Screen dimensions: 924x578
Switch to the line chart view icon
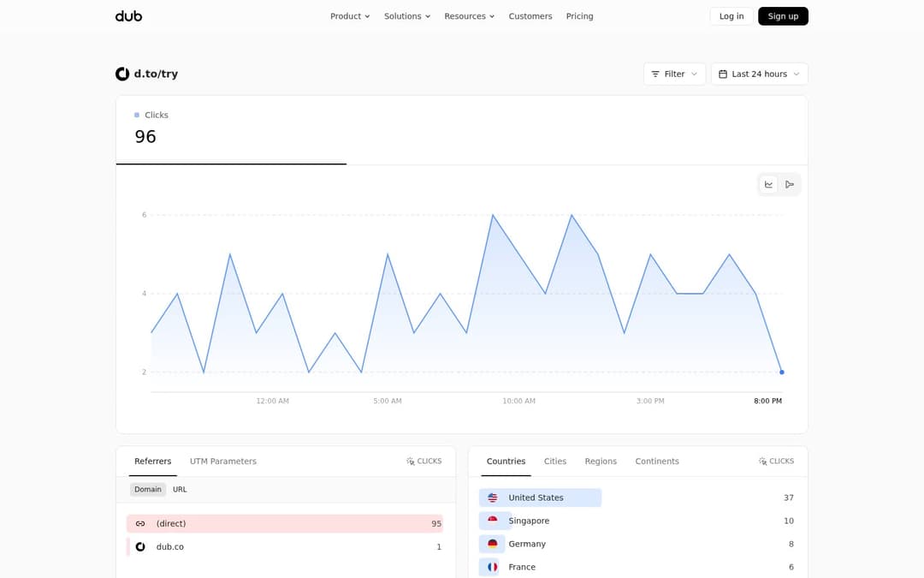pos(768,185)
